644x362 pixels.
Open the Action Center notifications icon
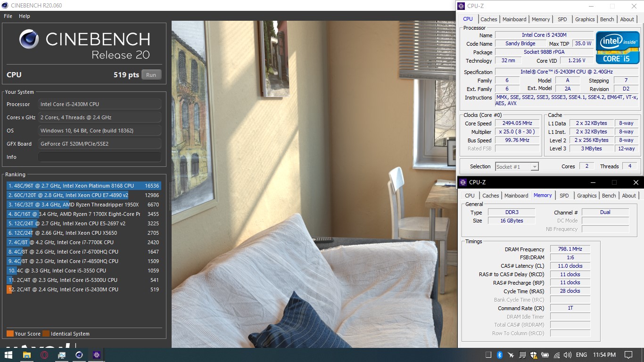tap(628, 355)
